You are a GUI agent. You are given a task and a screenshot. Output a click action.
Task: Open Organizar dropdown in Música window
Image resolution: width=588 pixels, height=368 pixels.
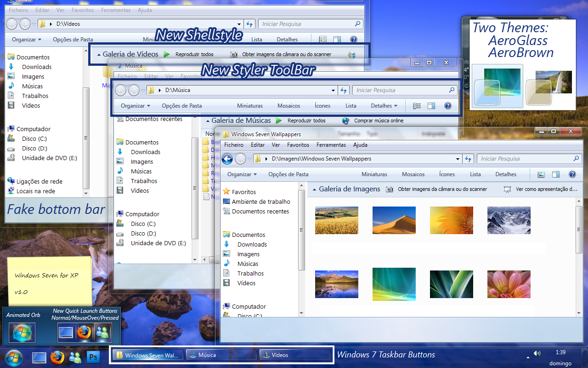tap(136, 106)
